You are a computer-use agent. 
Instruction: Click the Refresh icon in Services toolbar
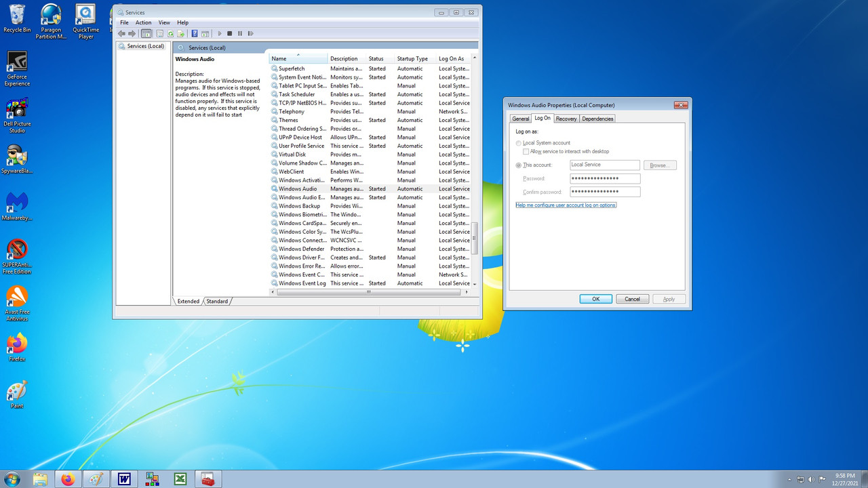click(x=171, y=33)
